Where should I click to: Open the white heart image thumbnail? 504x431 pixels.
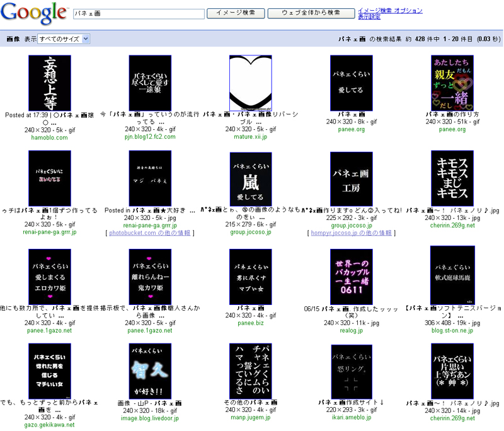pyautogui.click(x=250, y=83)
